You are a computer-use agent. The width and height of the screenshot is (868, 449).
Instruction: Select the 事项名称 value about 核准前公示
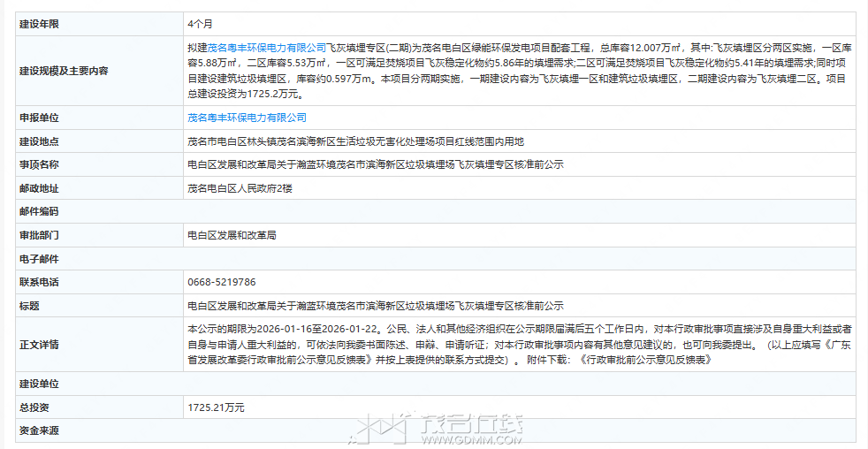pos(376,165)
